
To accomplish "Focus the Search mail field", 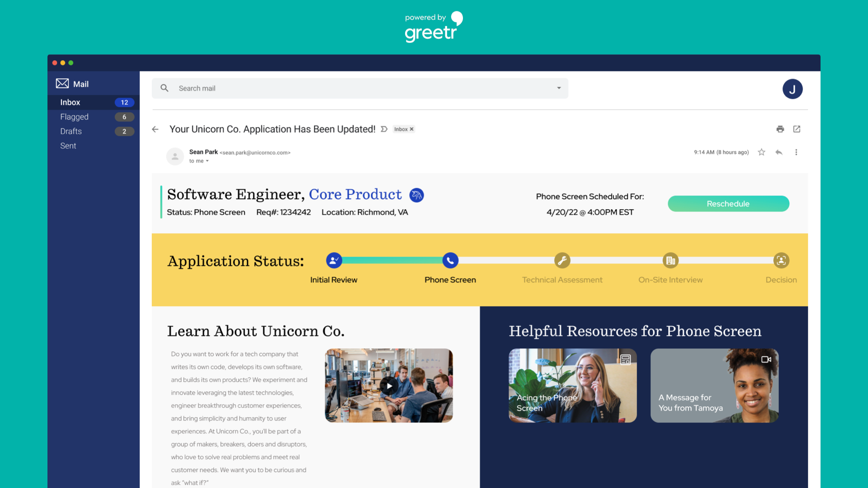I will pos(360,88).
